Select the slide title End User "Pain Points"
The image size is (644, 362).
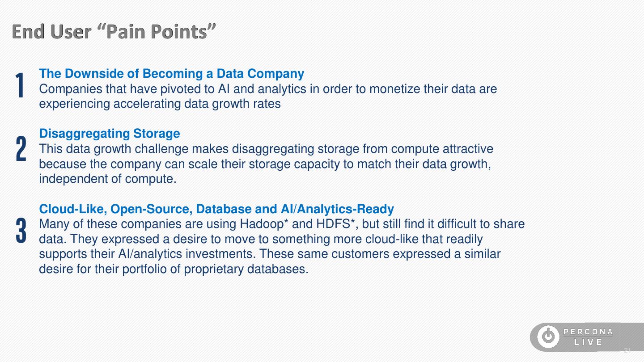114,32
